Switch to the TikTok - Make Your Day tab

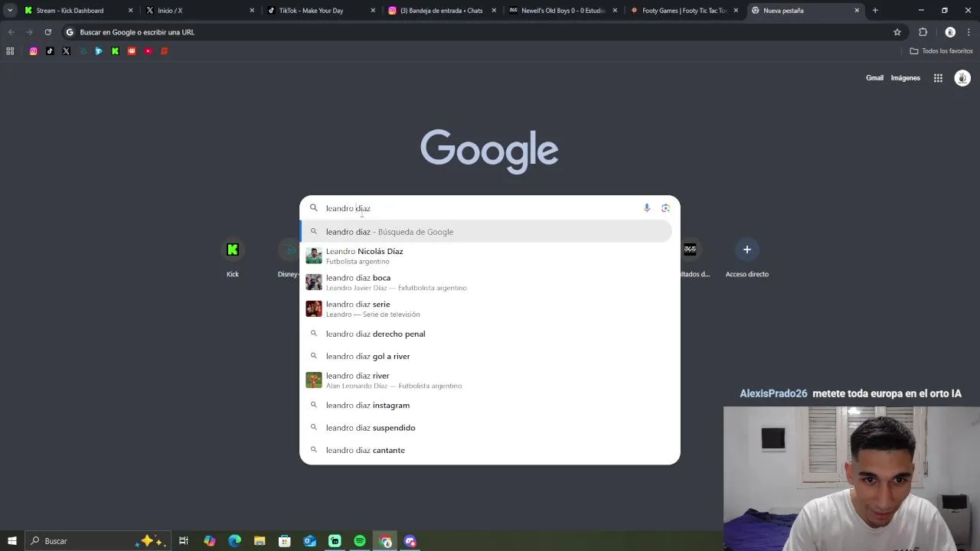click(x=321, y=11)
